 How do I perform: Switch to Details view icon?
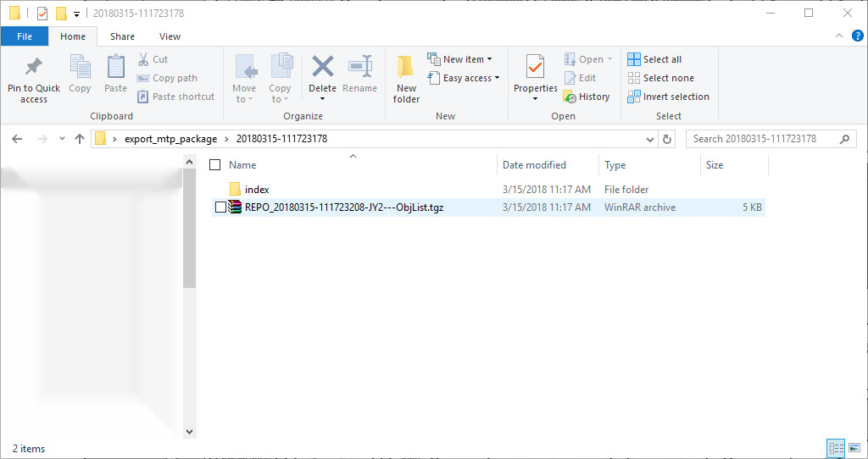click(x=835, y=447)
